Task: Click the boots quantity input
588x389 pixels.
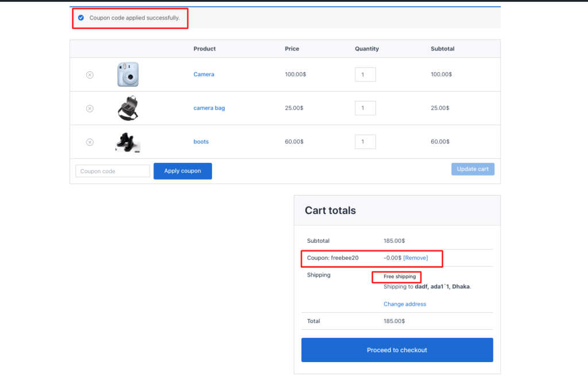Action: coord(365,141)
